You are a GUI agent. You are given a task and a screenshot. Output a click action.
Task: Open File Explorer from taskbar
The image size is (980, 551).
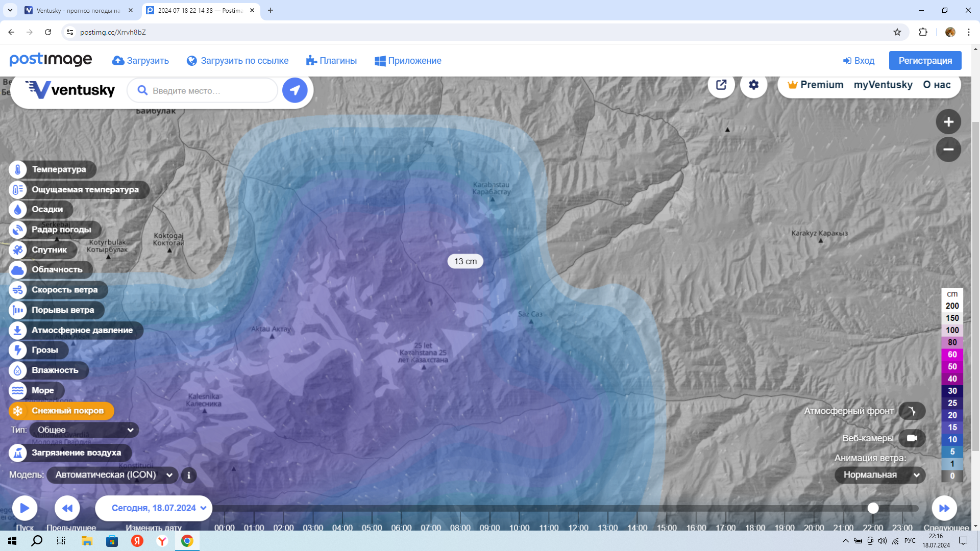(87, 541)
